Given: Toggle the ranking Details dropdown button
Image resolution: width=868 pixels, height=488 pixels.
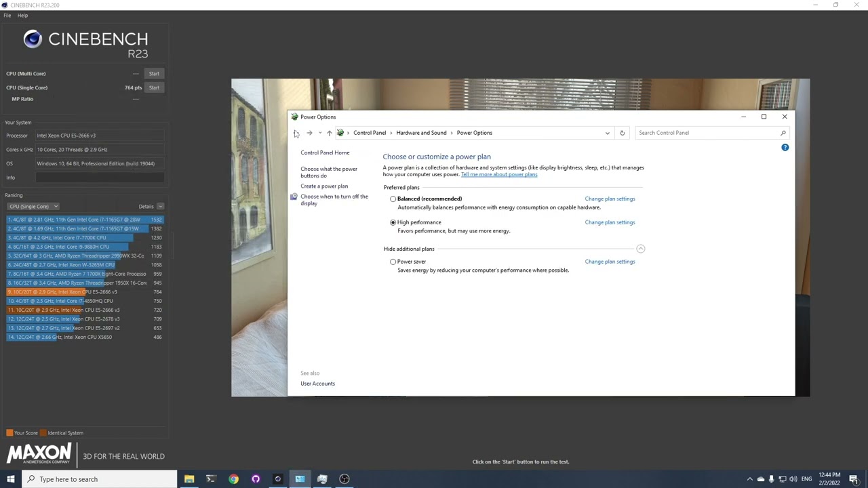Looking at the screenshot, I should pyautogui.click(x=160, y=206).
